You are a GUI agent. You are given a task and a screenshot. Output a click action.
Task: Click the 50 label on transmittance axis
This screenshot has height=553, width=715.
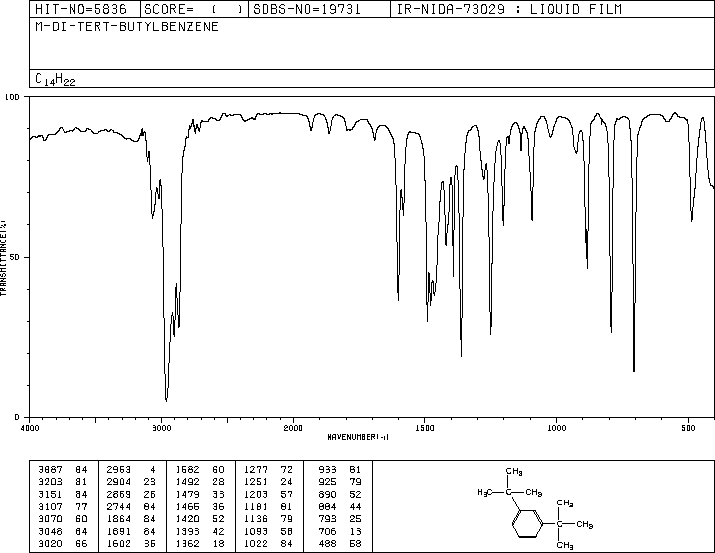pos(15,257)
